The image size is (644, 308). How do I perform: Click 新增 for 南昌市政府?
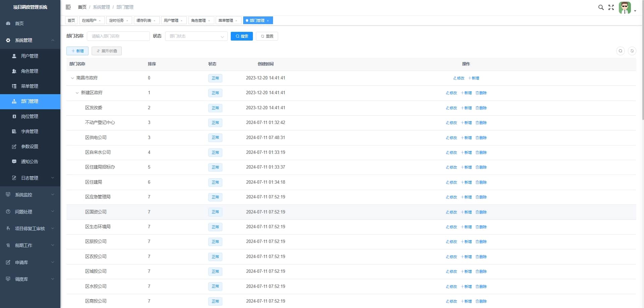click(474, 78)
